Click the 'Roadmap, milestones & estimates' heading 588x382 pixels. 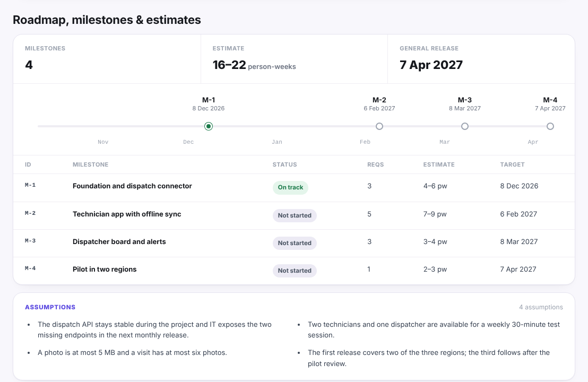click(x=107, y=20)
